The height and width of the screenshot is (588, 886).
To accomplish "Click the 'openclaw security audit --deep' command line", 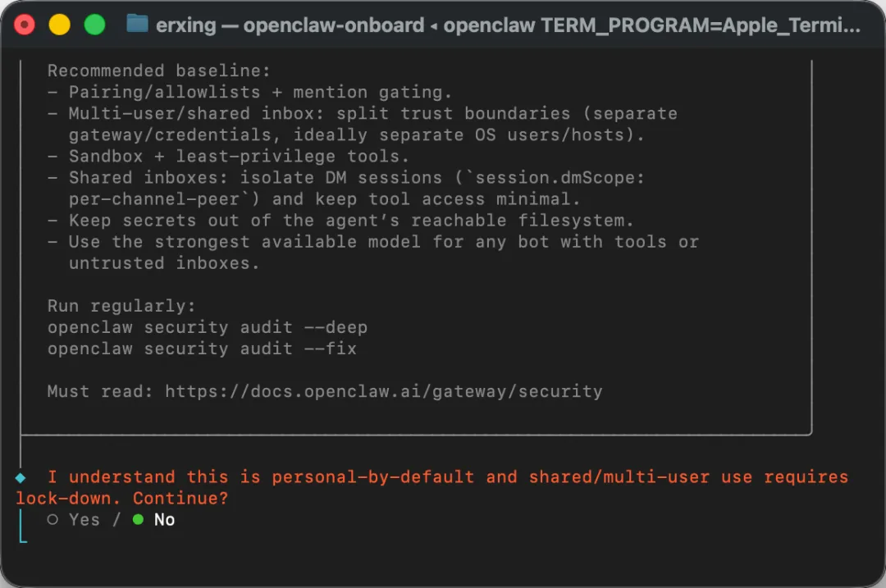I will coord(208,327).
